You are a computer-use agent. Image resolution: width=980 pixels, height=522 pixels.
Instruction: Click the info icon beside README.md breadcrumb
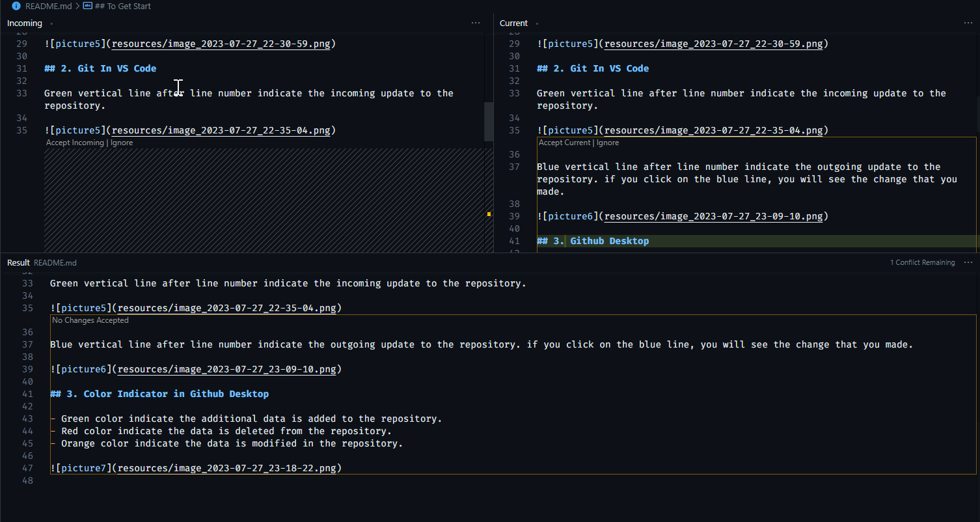pos(16,6)
